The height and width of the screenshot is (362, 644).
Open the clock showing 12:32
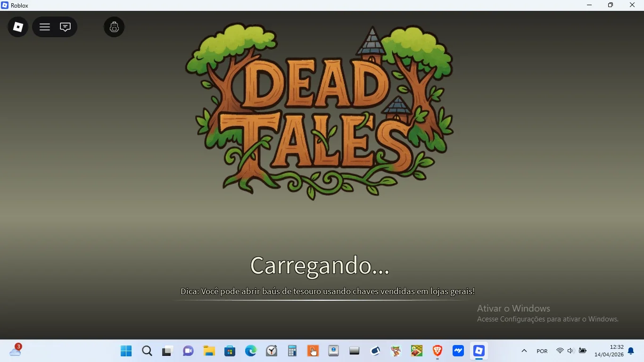coord(609,351)
